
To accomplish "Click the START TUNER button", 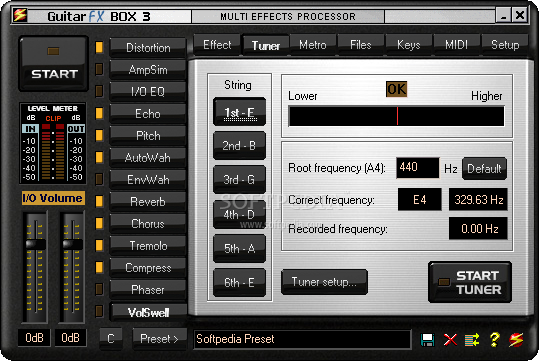I will [x=470, y=282].
